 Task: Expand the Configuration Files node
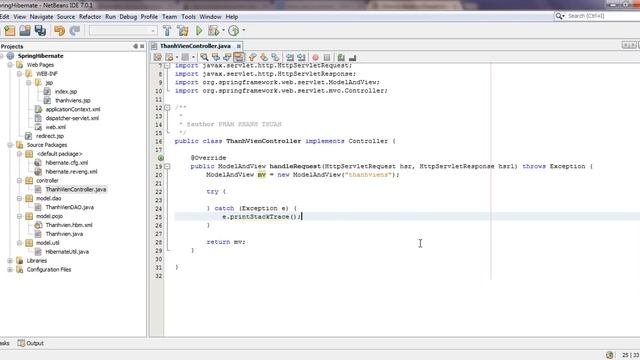coord(10,270)
